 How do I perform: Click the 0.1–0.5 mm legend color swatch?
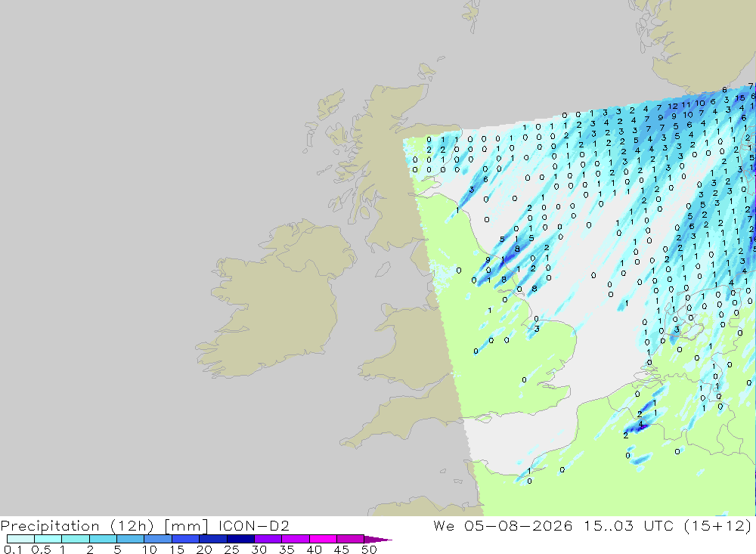click(20, 539)
